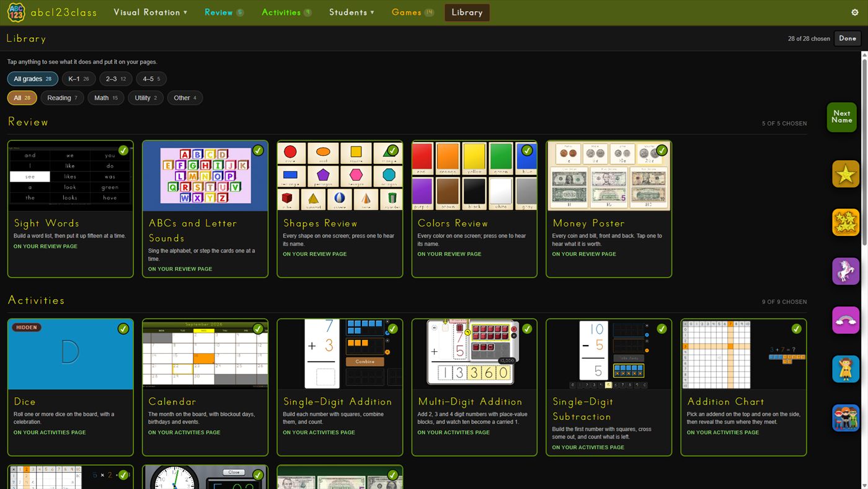This screenshot has height=489, width=868.
Task: Expand the Students dropdown
Action: (352, 12)
